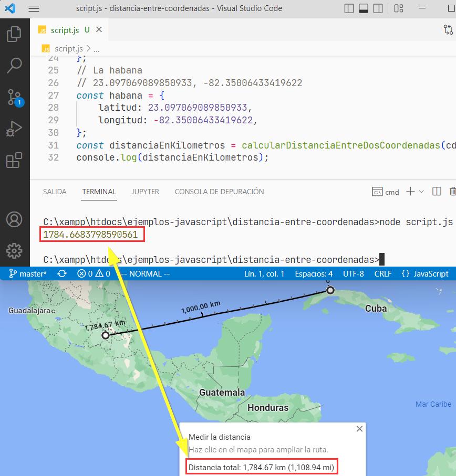Open the Manage gear icon
Image resolution: width=456 pixels, height=476 pixels.
(14, 251)
